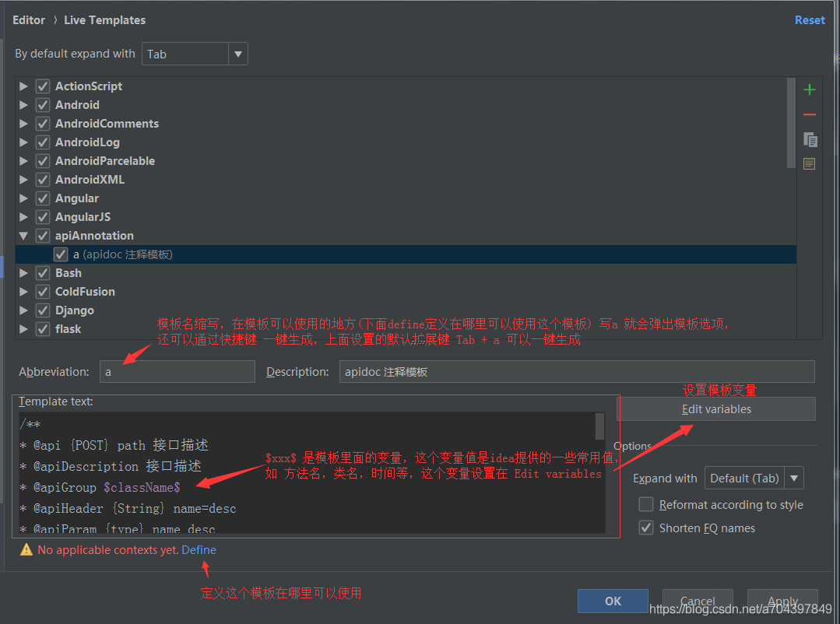Select the apiAnnotation group name
Screen dimensions: 840x624
[x=94, y=236]
